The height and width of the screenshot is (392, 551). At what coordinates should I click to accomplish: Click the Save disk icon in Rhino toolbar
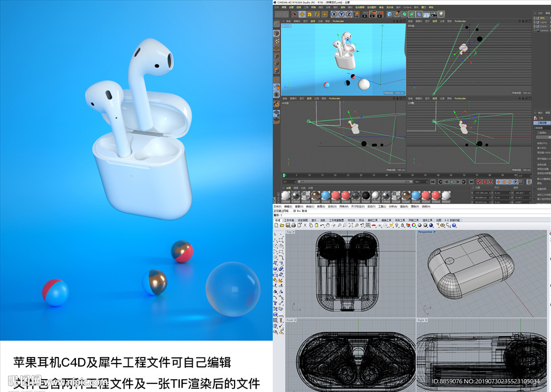tap(288, 225)
